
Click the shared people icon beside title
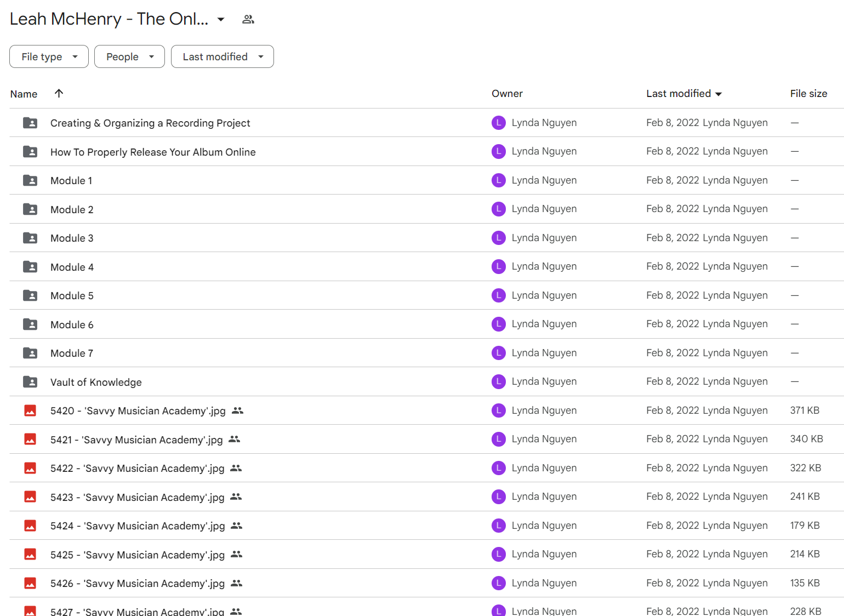[248, 19]
